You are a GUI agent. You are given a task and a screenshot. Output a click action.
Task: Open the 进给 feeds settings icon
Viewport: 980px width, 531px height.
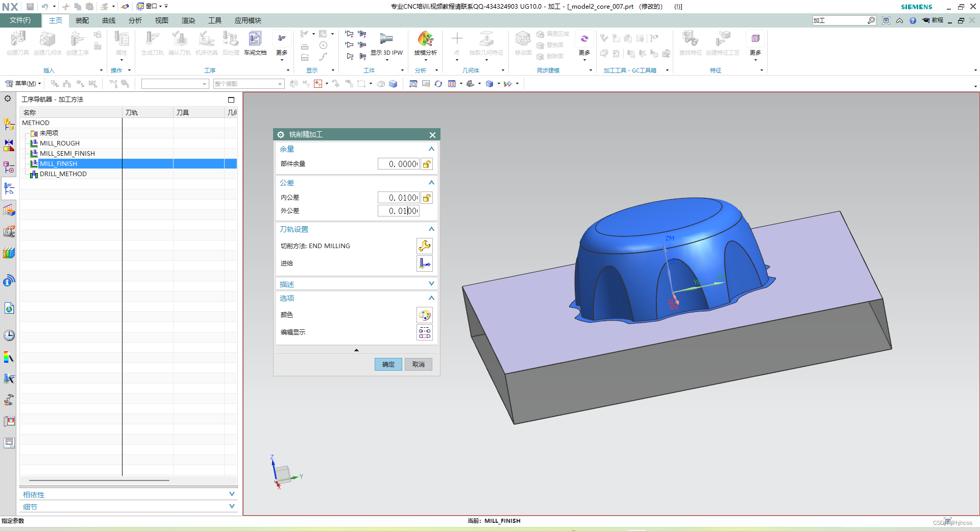[425, 263]
